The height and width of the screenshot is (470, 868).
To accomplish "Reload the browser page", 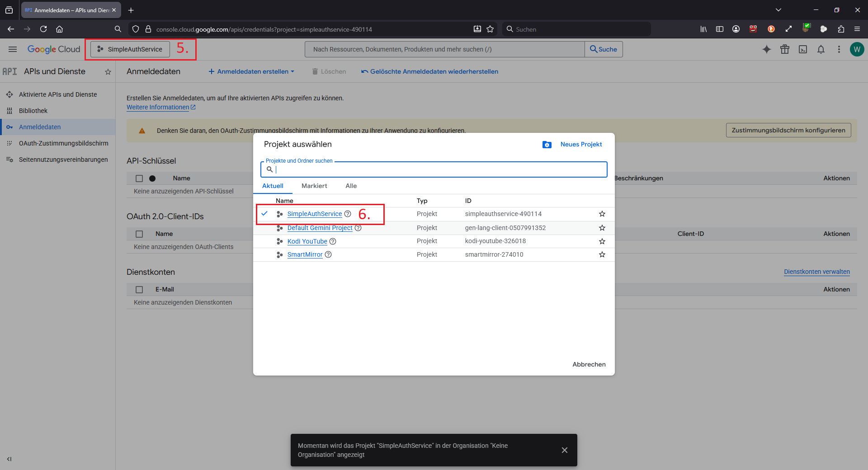I will point(43,29).
